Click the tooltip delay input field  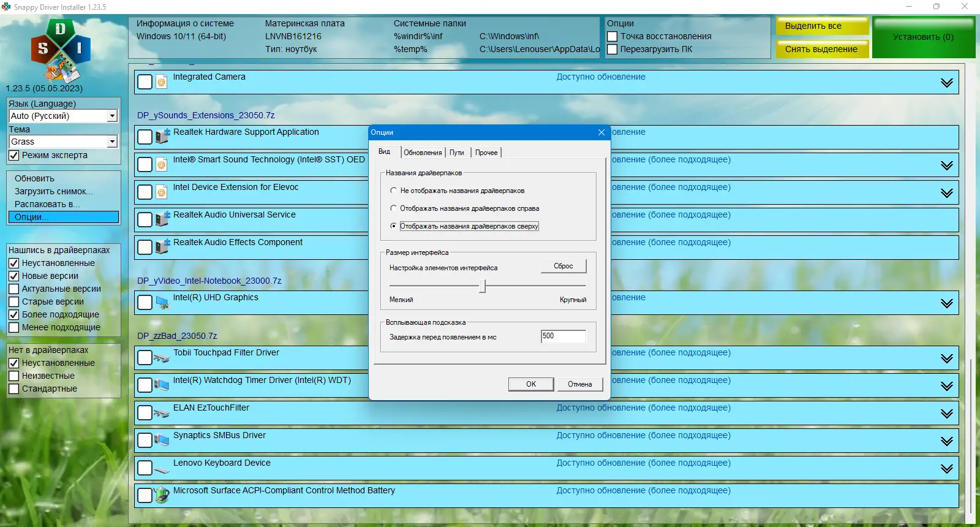click(563, 336)
